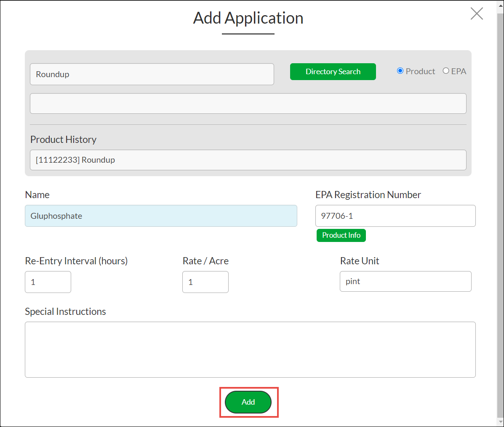Viewport: 504px width, 427px height.
Task: Click the Special Instructions label
Action: point(65,312)
